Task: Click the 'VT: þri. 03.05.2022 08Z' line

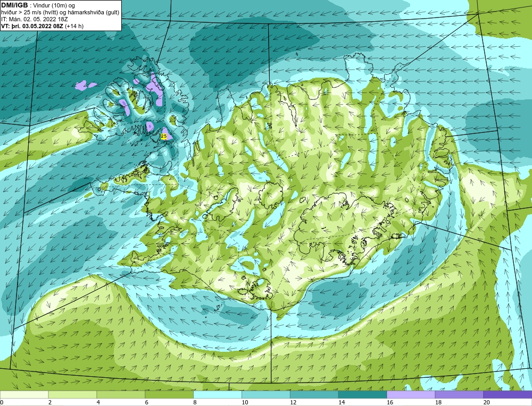Action: point(43,26)
